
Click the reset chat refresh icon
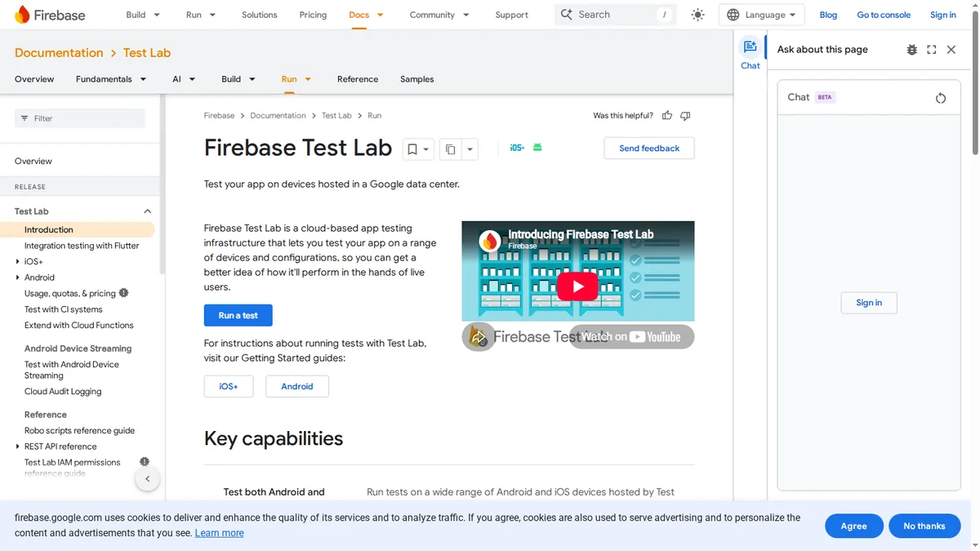[x=941, y=98]
